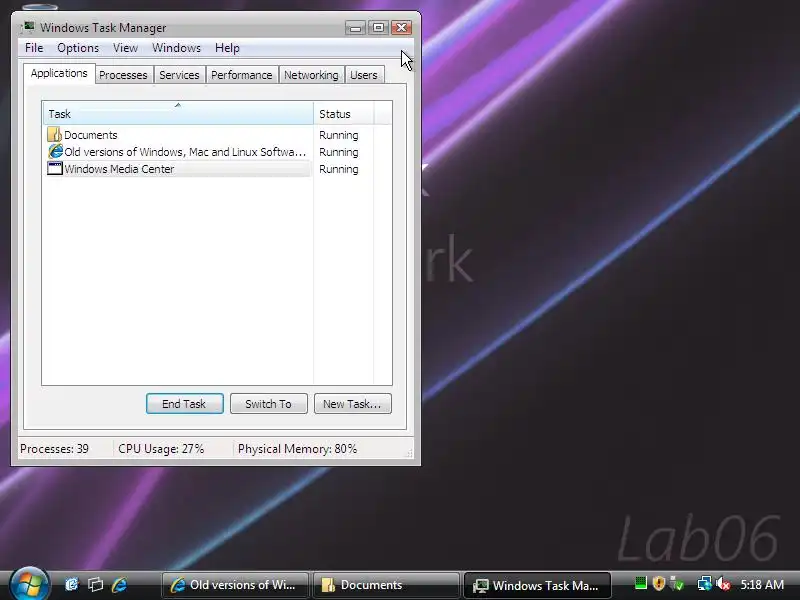Launch Internet Explorer from quick launch
800x600 pixels.
[119, 584]
